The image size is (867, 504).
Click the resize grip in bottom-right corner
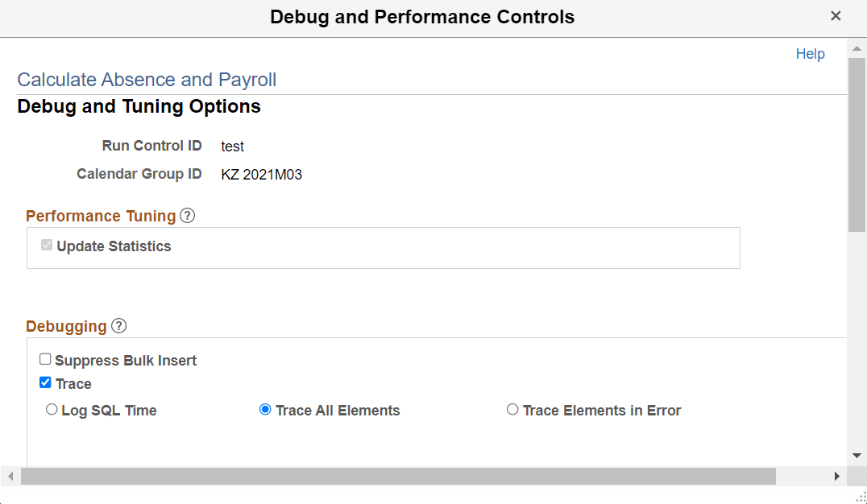tap(861, 498)
